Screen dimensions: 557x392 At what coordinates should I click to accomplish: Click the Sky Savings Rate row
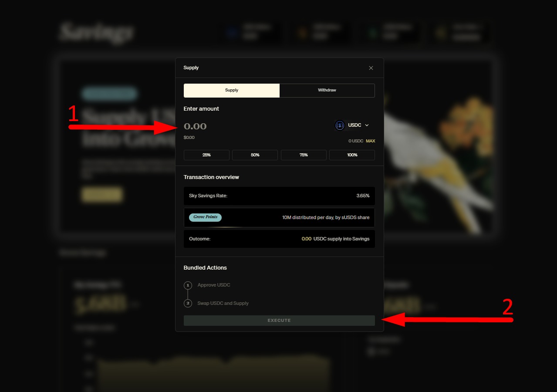coord(279,196)
